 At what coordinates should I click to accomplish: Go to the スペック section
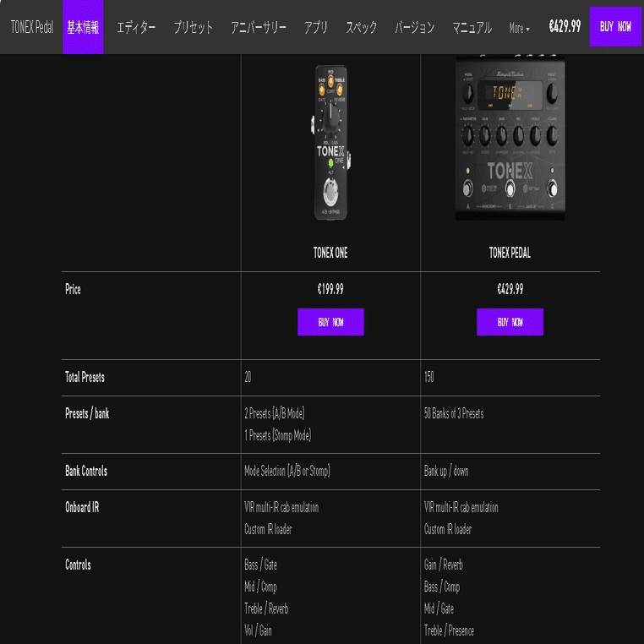pyautogui.click(x=361, y=28)
